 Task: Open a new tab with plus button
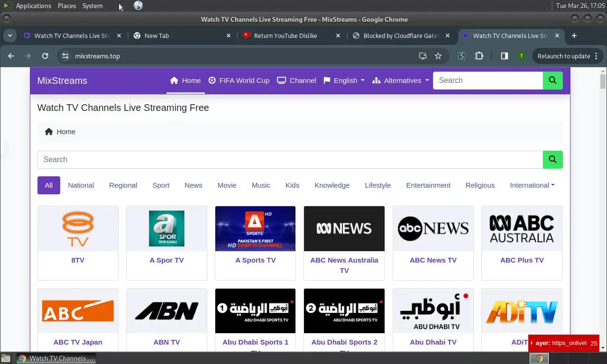click(574, 36)
